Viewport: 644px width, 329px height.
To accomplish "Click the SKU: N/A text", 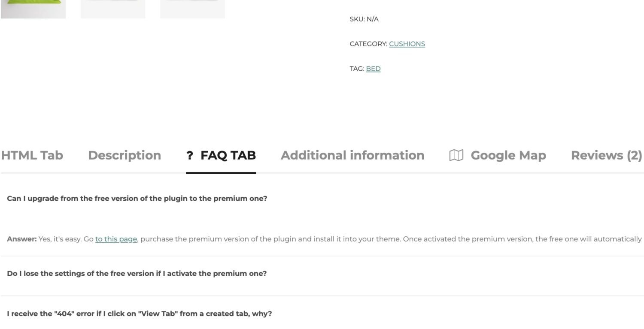I will (x=364, y=19).
